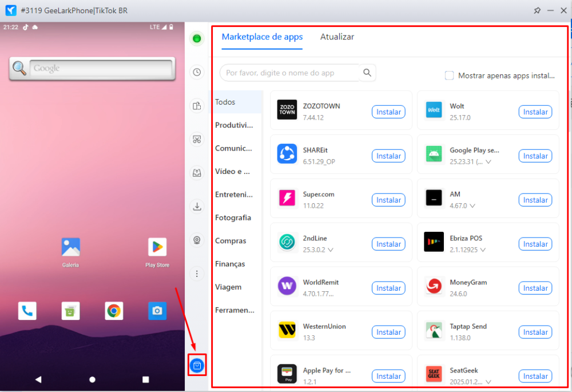This screenshot has height=392, width=572.
Task: Click the SHAREit app icon
Action: point(287,154)
